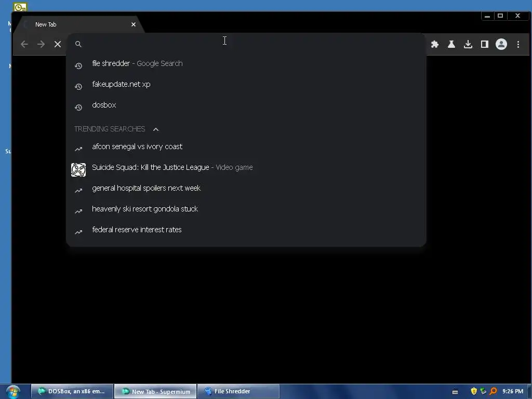Click the Suicide Squad game thumbnail
The width and height of the screenshot is (532, 399).
pyautogui.click(x=78, y=170)
